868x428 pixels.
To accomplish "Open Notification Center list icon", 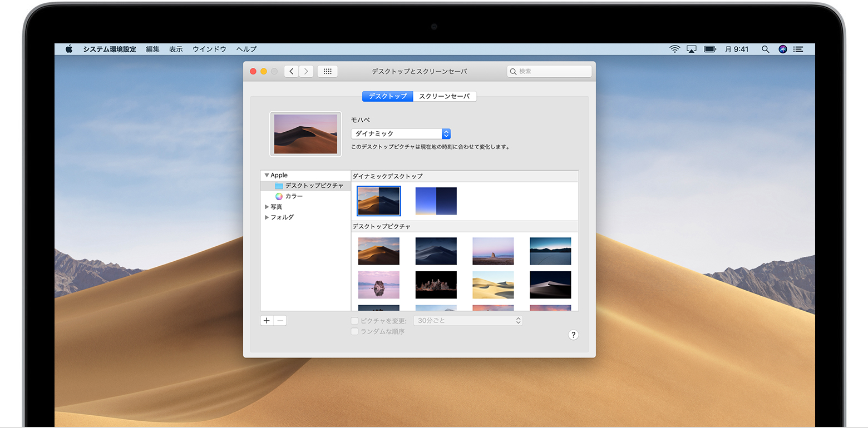I will (798, 49).
